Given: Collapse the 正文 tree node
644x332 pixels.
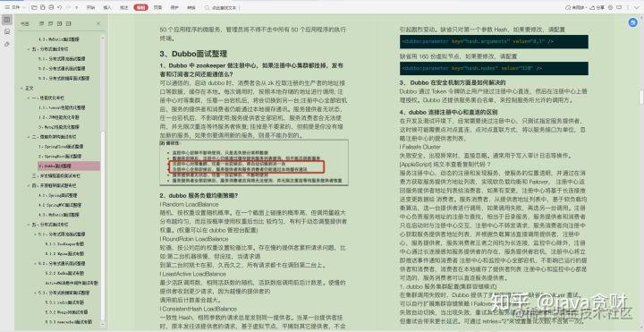Looking at the screenshot, I should tap(21, 88).
